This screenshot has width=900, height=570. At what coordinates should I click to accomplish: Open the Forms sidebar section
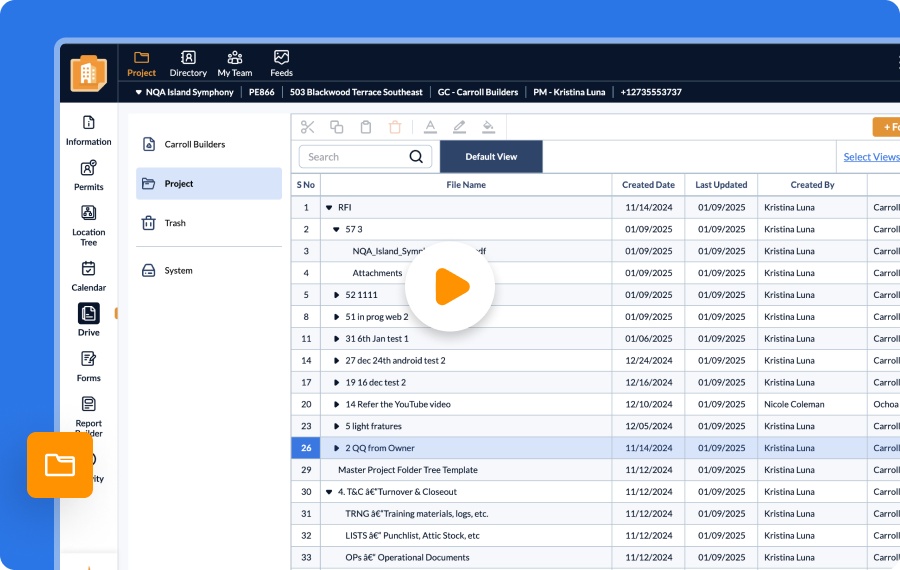tap(88, 367)
